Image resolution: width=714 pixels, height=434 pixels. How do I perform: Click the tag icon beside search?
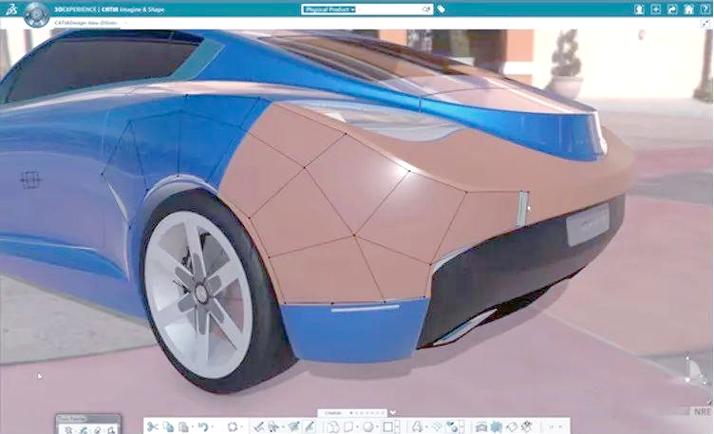pos(441,9)
